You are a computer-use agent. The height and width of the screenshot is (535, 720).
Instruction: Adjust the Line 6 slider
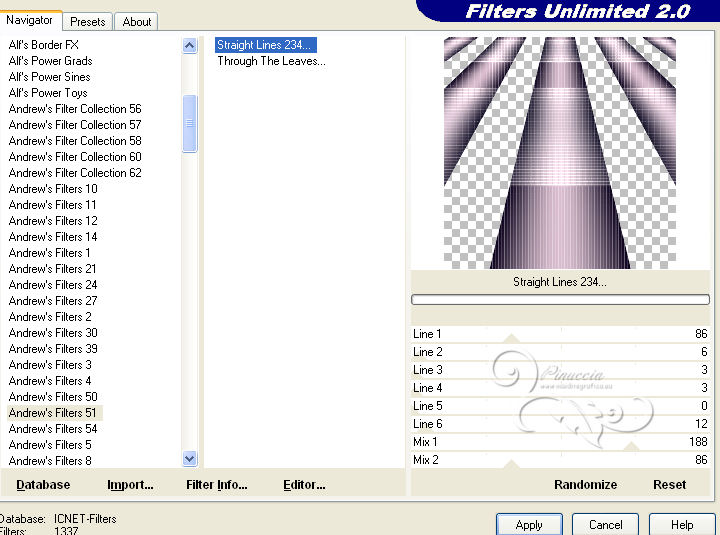click(x=560, y=424)
